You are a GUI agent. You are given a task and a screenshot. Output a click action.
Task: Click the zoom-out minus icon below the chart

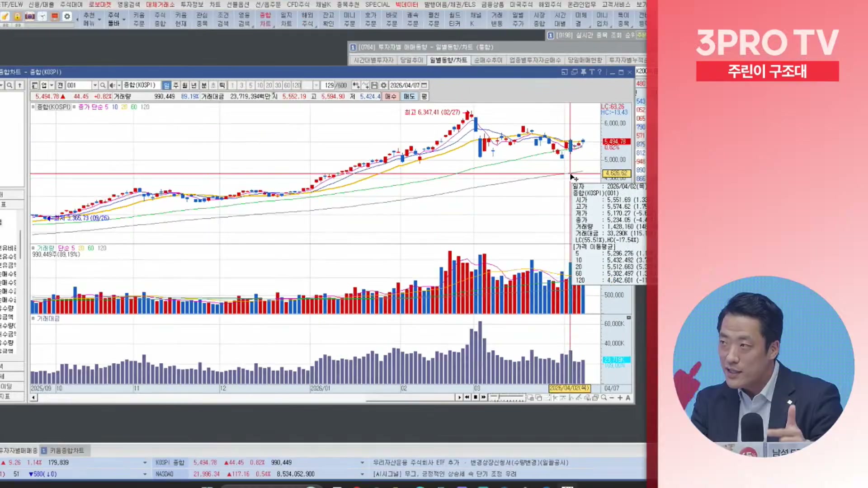pyautogui.click(x=611, y=398)
